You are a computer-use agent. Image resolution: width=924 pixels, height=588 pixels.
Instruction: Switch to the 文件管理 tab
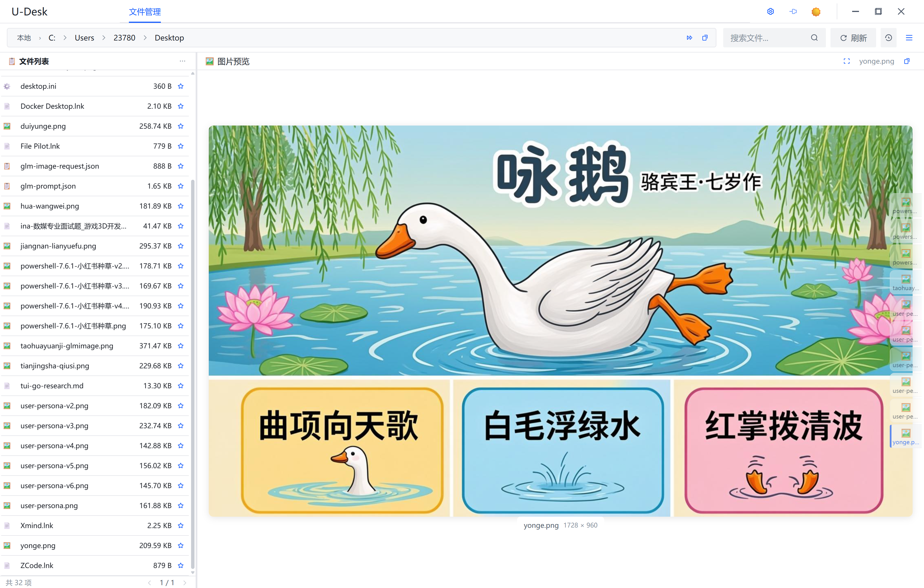[145, 11]
